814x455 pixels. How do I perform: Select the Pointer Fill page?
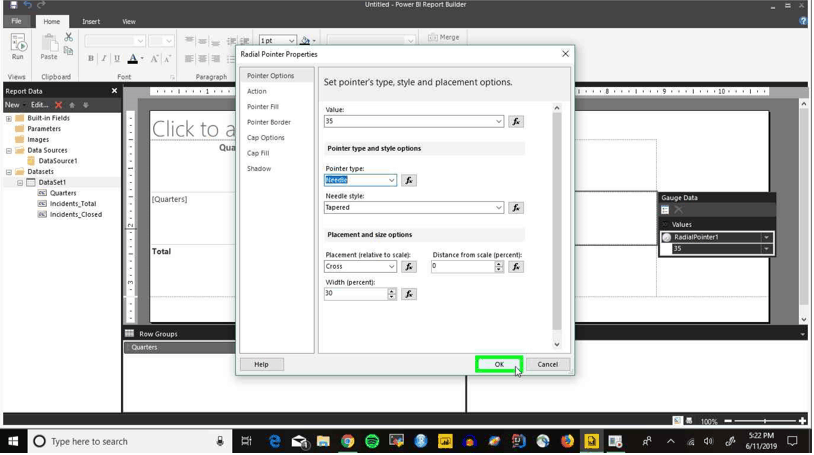tap(263, 106)
